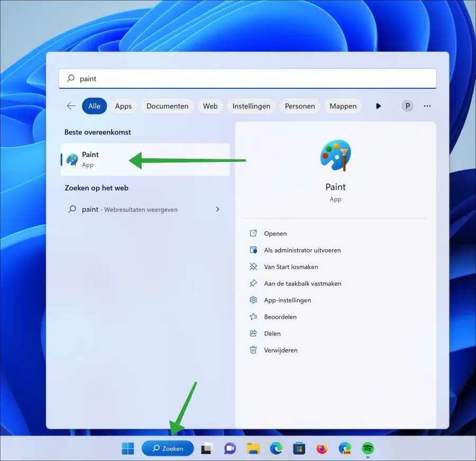Click the search field containing paint
Screen dimensions: 476x461
click(248, 79)
